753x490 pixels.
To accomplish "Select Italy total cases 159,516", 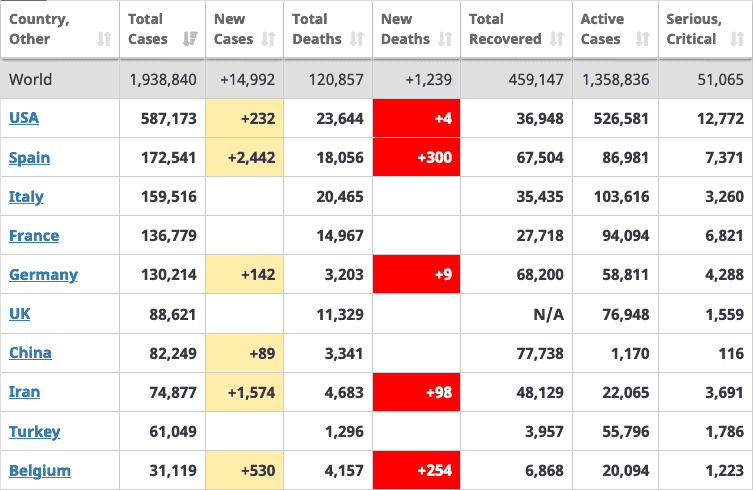I will coord(169,196).
